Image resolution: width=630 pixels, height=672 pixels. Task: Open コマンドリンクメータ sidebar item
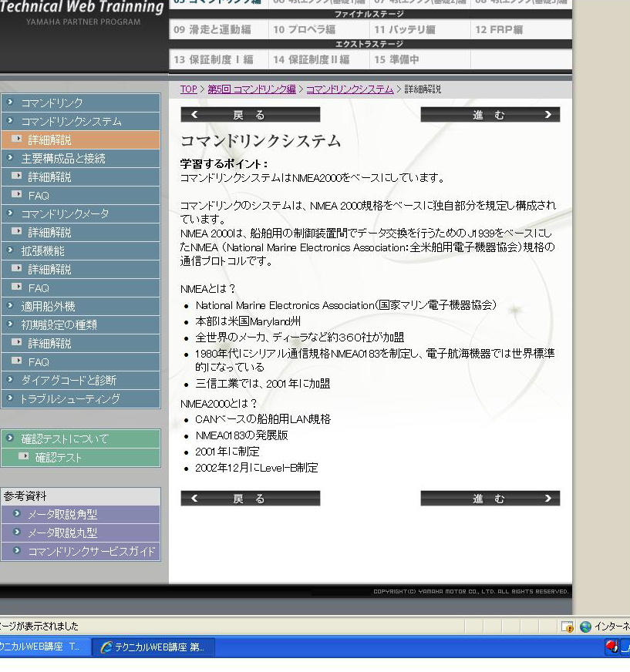coord(81,213)
